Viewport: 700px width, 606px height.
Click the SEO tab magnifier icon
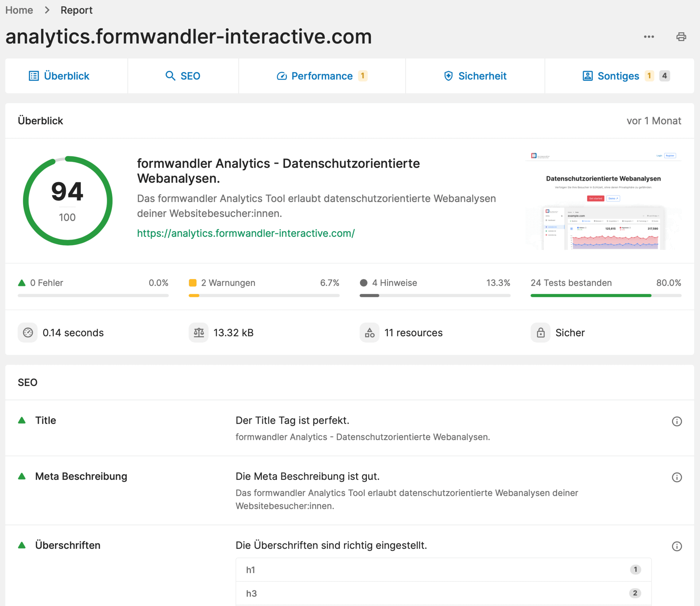[170, 76]
